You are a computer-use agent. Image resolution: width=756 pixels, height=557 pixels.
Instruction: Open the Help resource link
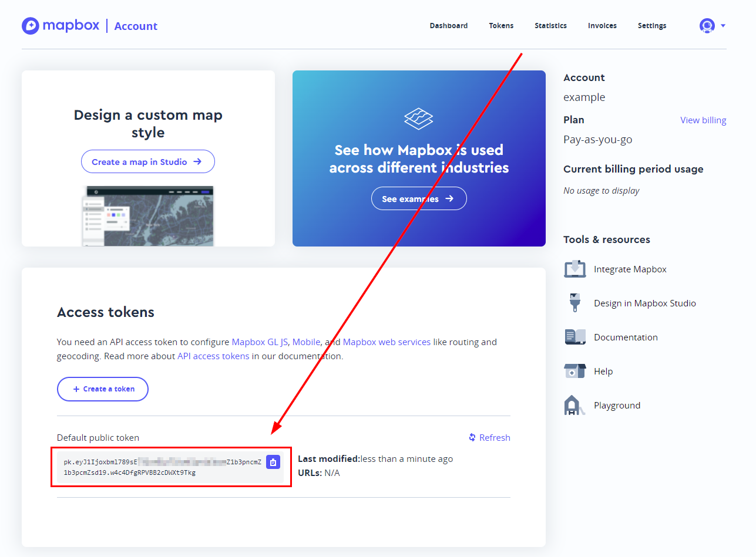[x=603, y=372]
